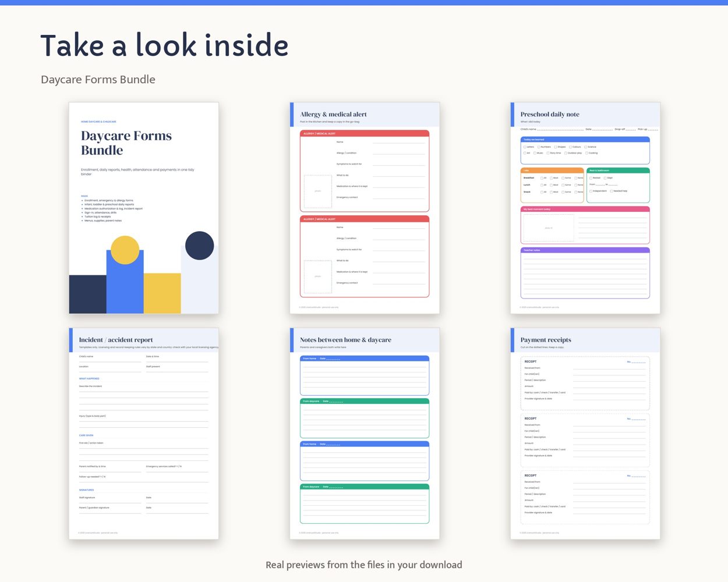The image size is (728, 582).
Task: Click "HOME DAYCARE & CHILDCARE" label on the cover
Action: coord(98,122)
